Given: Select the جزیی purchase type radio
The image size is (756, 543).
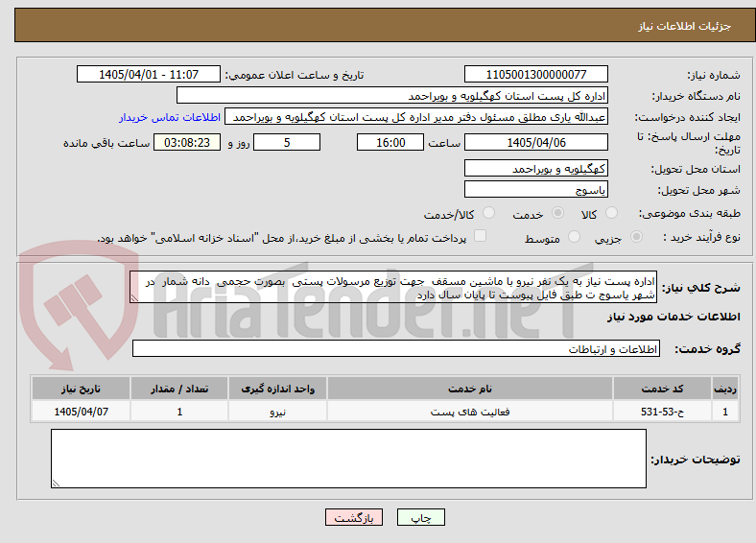Looking at the screenshot, I should pos(636,237).
